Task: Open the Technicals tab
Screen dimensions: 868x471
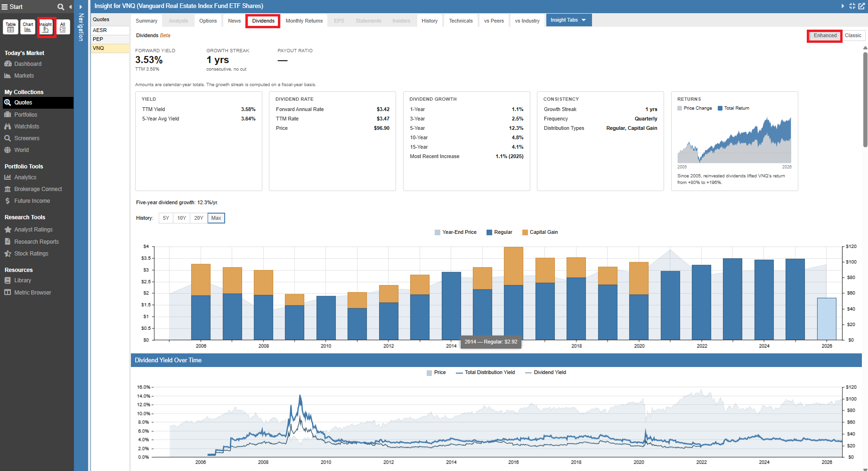Action: 461,21
